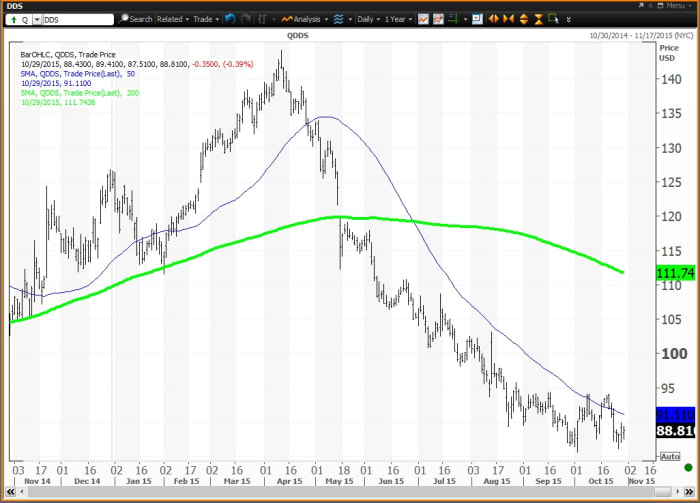This screenshot has width=700, height=503.
Task: Click the redo arrow icon
Action: 248,19
